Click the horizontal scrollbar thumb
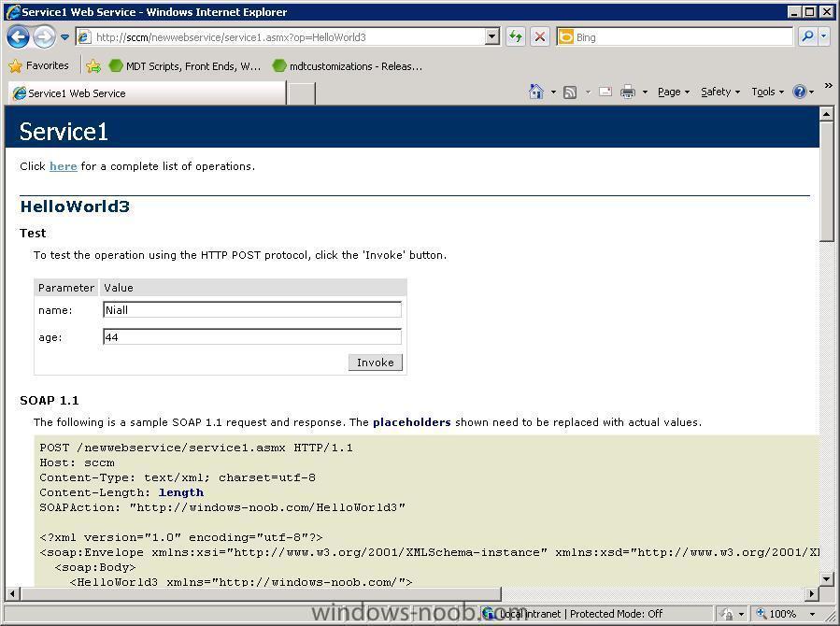The width and height of the screenshot is (840, 626). [261, 593]
